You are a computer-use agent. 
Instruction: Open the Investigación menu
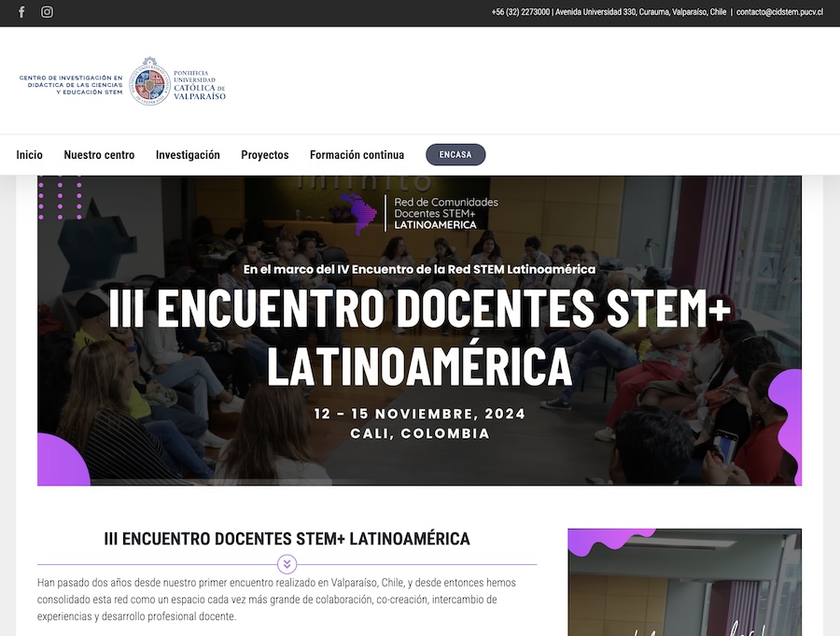click(x=188, y=155)
